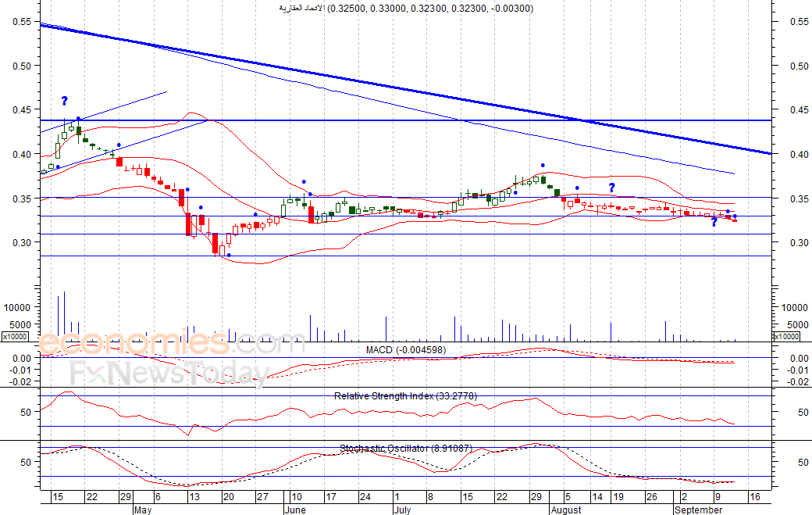Click the 0.35 price label on left axis
The width and height of the screenshot is (812, 515).
pos(23,198)
